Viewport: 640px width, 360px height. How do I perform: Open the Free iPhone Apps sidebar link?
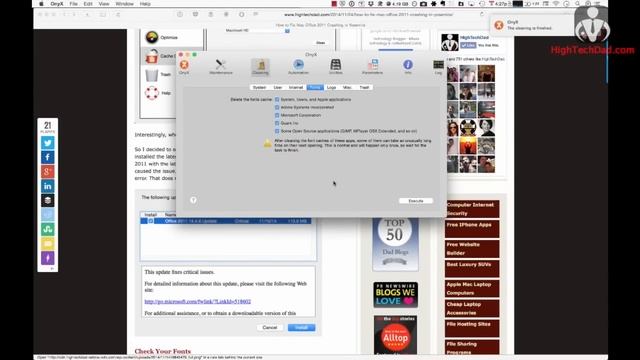pos(472,229)
